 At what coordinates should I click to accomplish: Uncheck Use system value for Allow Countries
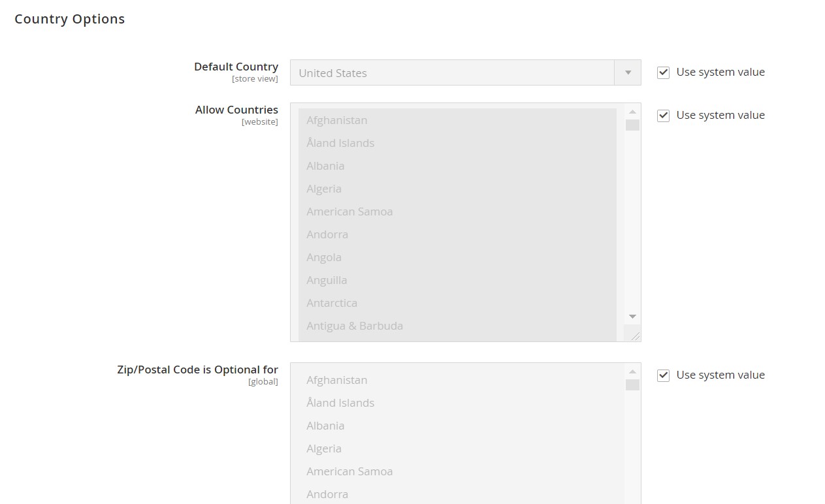tap(664, 116)
